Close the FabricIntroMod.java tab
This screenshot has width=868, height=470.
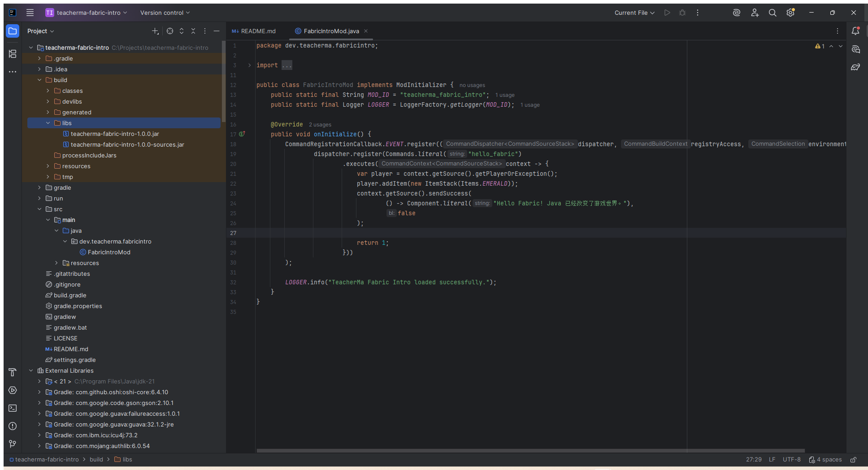[x=366, y=31]
